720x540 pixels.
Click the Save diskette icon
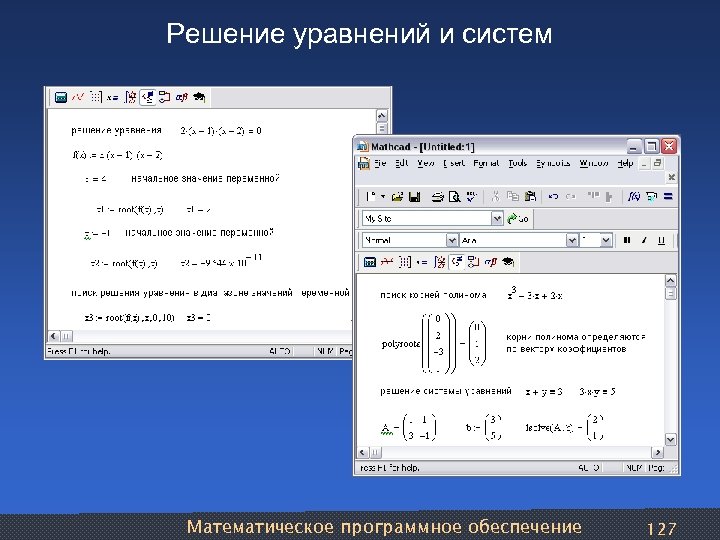pyautogui.click(x=415, y=197)
